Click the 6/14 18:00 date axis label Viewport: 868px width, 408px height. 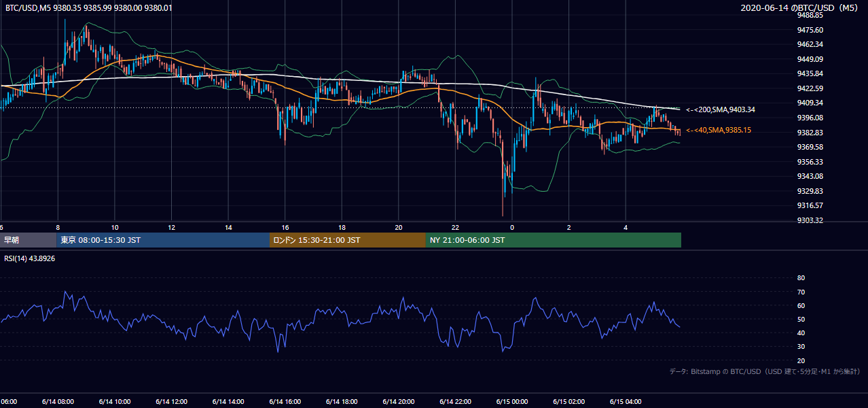point(342,402)
